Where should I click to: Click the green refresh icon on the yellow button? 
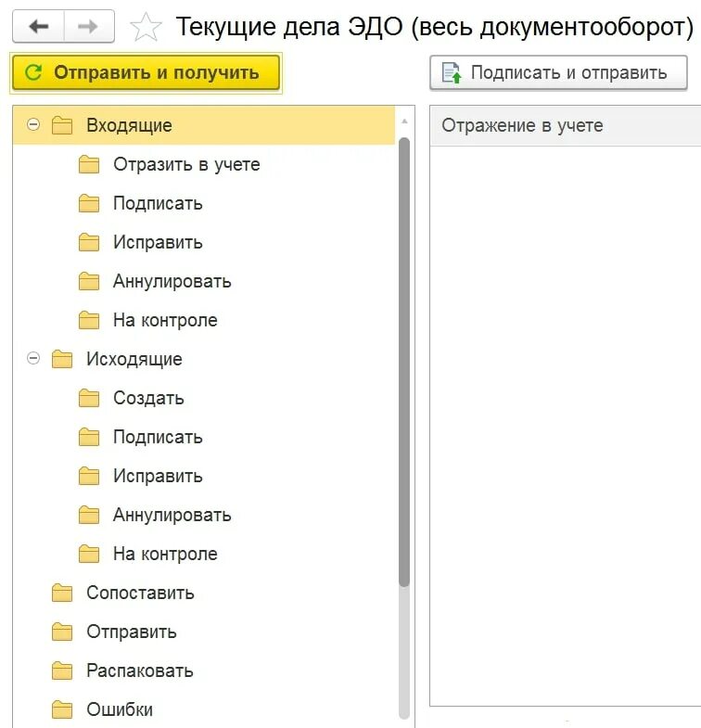(33, 72)
